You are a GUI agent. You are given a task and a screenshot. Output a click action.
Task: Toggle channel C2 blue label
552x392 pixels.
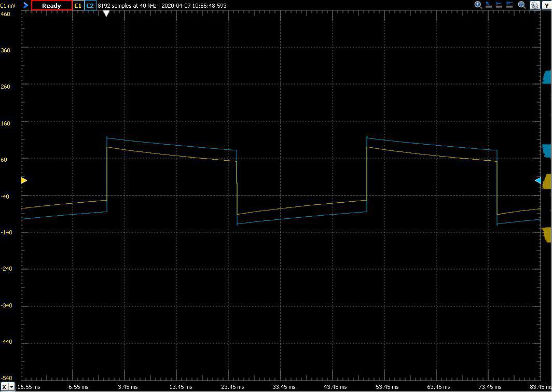pos(90,5)
